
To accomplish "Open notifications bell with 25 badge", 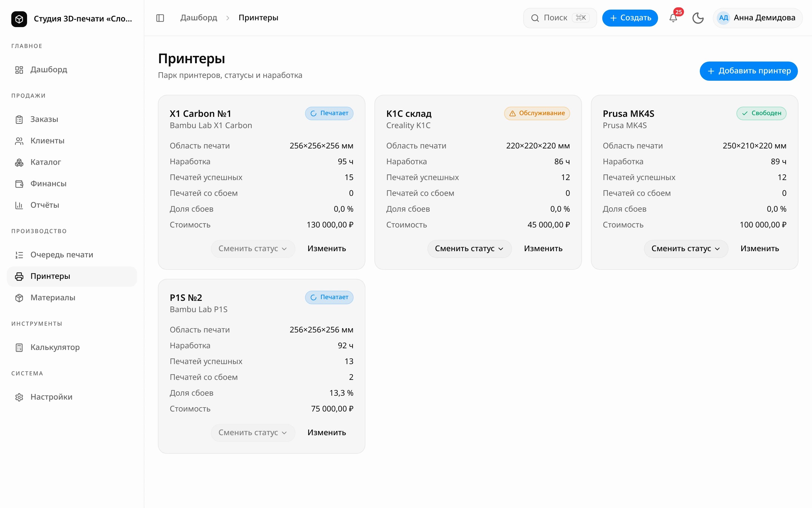I will (x=673, y=18).
